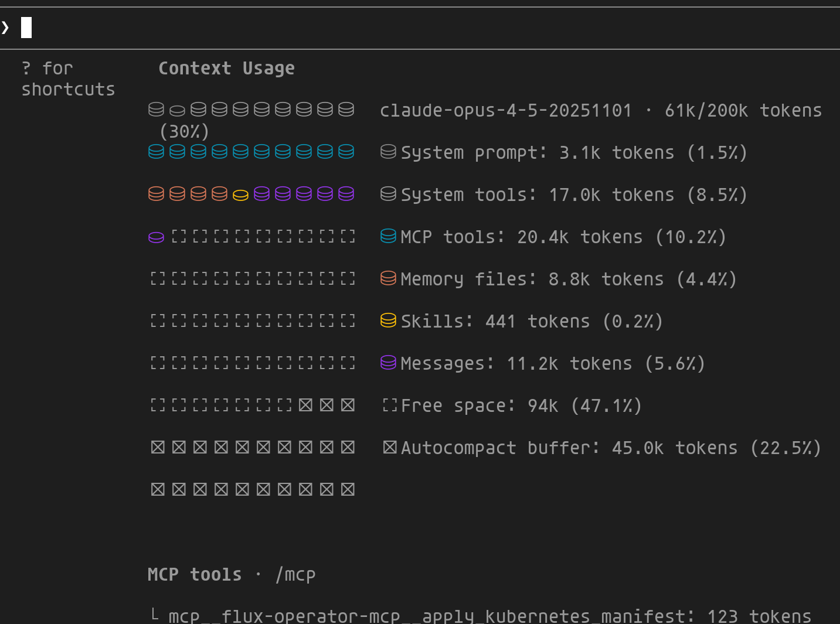Screen dimensions: 840x624
Task: Click the /mcp command text
Action: tap(295, 574)
